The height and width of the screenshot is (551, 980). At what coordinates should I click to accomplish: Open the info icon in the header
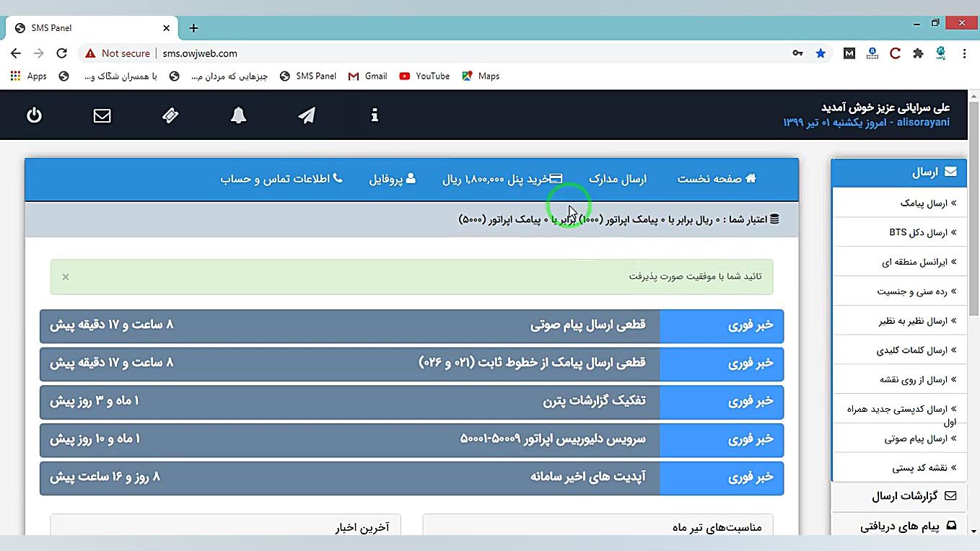coord(374,115)
